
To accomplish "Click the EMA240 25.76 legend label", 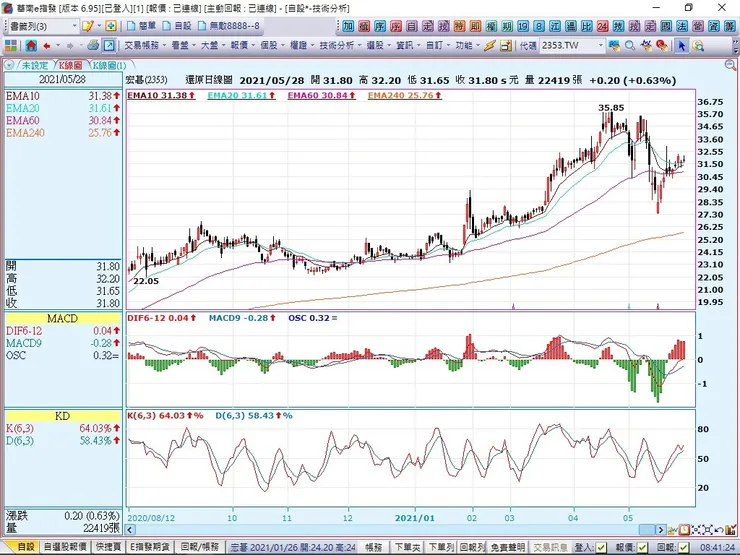I will [405, 95].
